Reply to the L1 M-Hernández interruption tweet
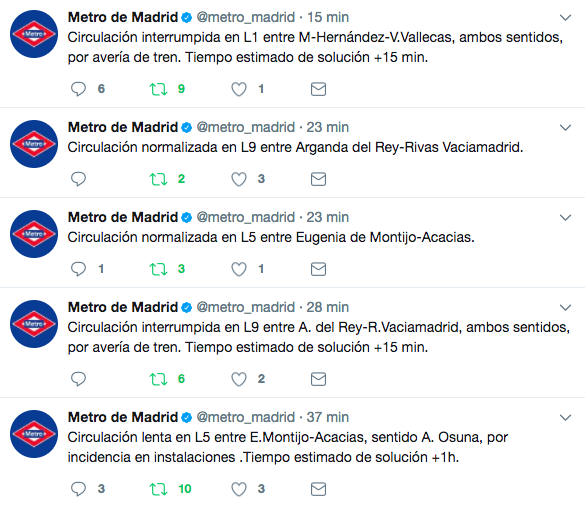Screen dimensions: 585x507 point(78,89)
